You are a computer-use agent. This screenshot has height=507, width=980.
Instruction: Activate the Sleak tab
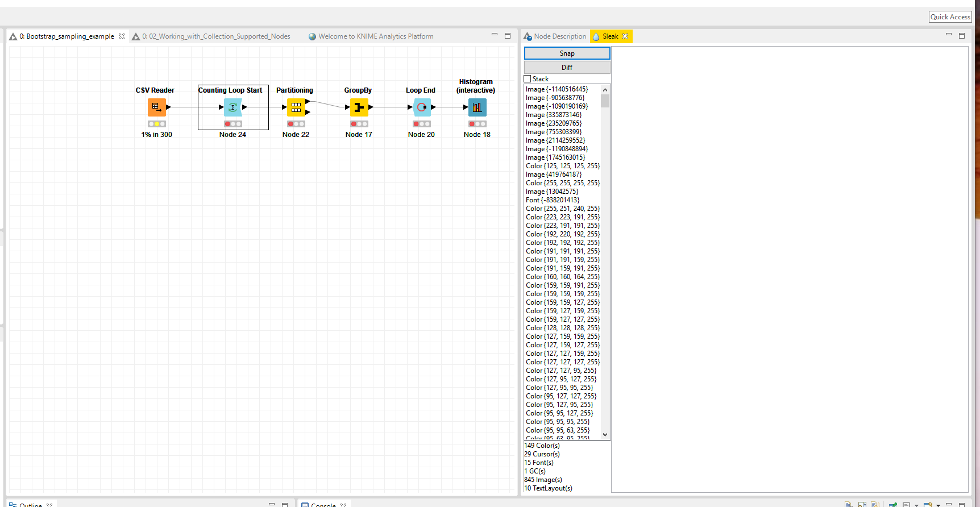[x=611, y=36]
